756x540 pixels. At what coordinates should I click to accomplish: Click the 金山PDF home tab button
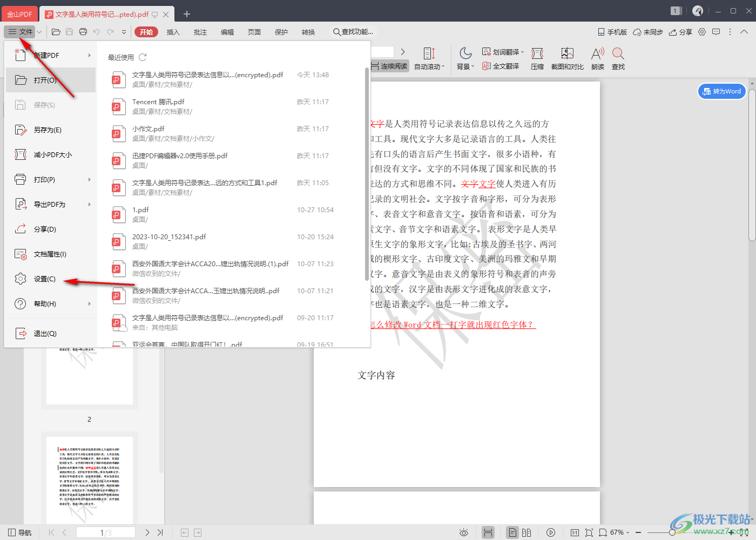pyautogui.click(x=19, y=14)
